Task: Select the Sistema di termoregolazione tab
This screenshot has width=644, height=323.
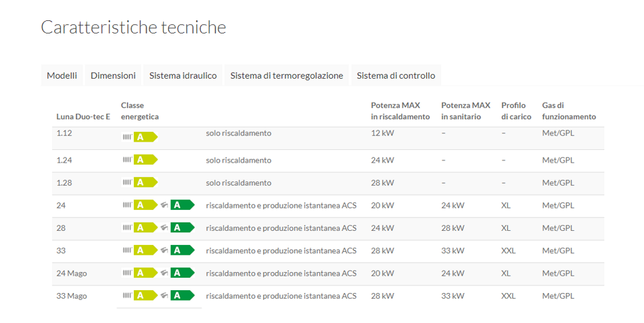Action: click(x=287, y=75)
